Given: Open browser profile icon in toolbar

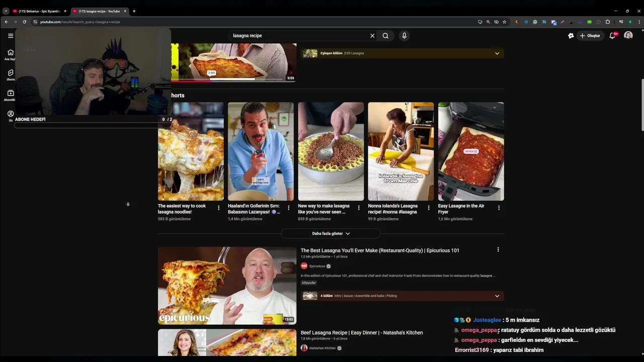Looking at the screenshot, I should tap(630, 22).
